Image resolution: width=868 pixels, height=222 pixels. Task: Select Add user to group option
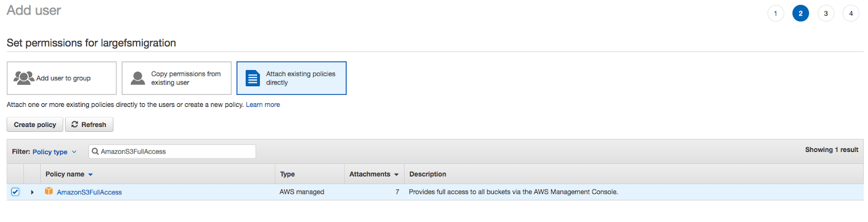point(62,78)
